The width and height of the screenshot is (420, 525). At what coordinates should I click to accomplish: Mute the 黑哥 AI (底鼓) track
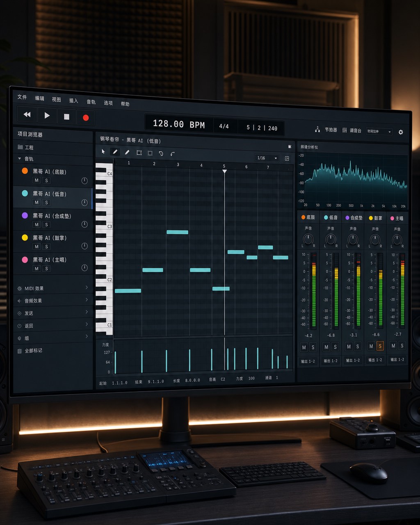37,180
